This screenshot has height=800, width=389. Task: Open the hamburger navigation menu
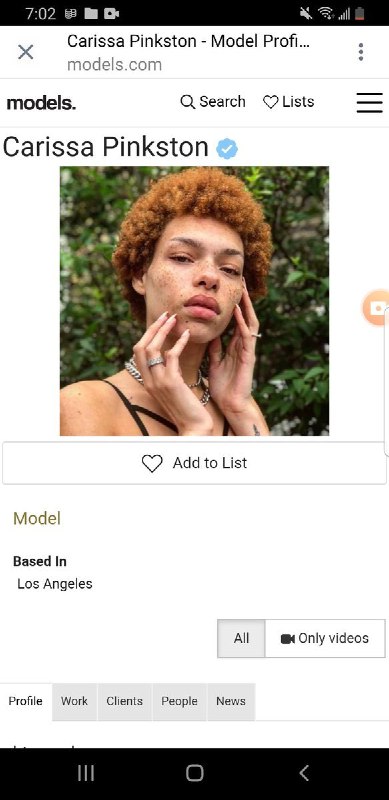[x=370, y=103]
